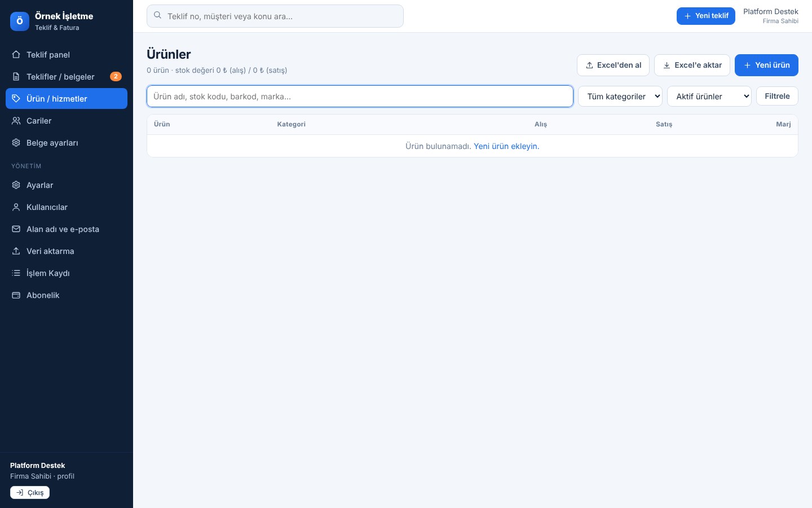Open Belge ayarları in the sidebar
This screenshot has width=812, height=508.
[67, 143]
